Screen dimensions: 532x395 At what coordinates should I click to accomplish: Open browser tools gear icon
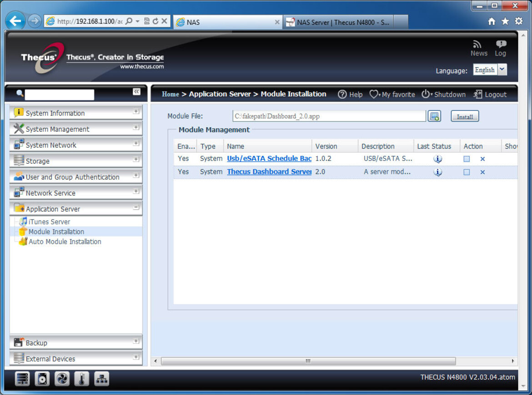(x=519, y=21)
